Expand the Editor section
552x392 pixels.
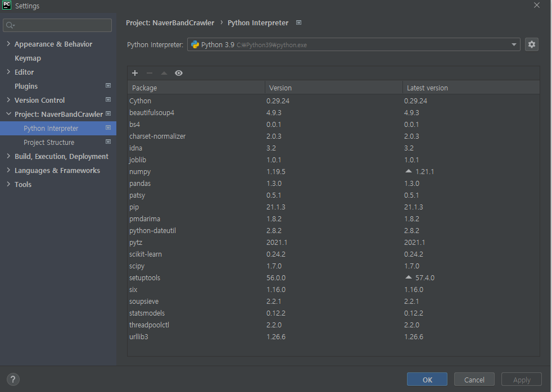tap(8, 72)
